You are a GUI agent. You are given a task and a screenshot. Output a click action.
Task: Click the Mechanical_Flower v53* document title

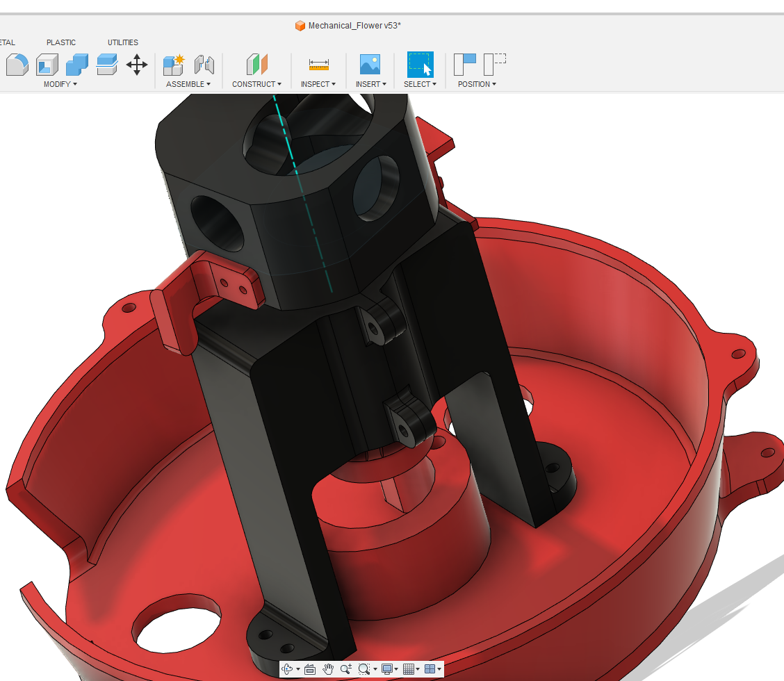(x=354, y=26)
